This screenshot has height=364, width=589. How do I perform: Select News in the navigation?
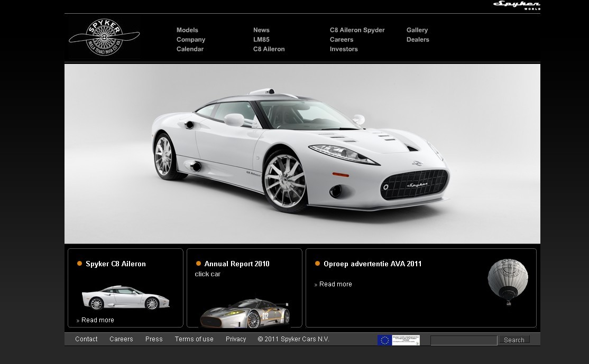coord(261,30)
